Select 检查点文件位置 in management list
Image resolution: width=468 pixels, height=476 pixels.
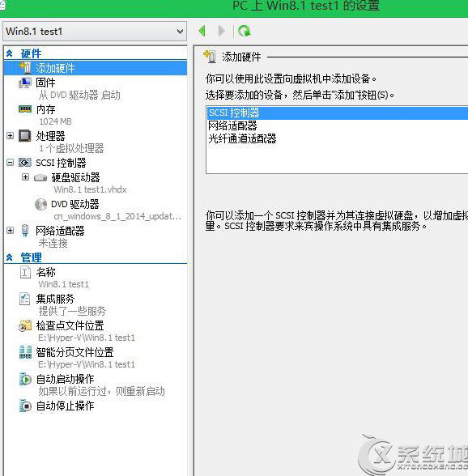[70, 325]
